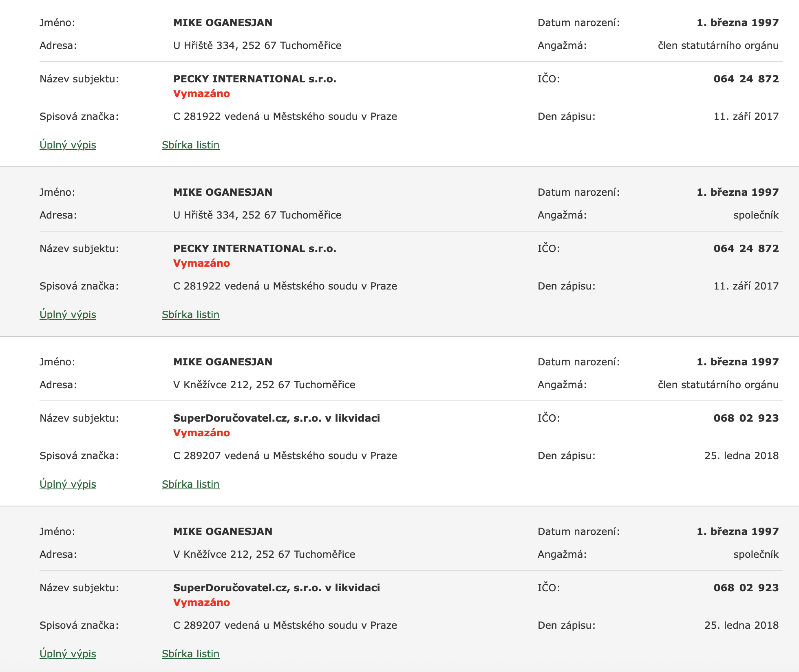The width and height of the screenshot is (799, 672).
Task: Click C 289207 file mark in SuperDoručovatel společník record
Action: pyautogui.click(x=285, y=625)
